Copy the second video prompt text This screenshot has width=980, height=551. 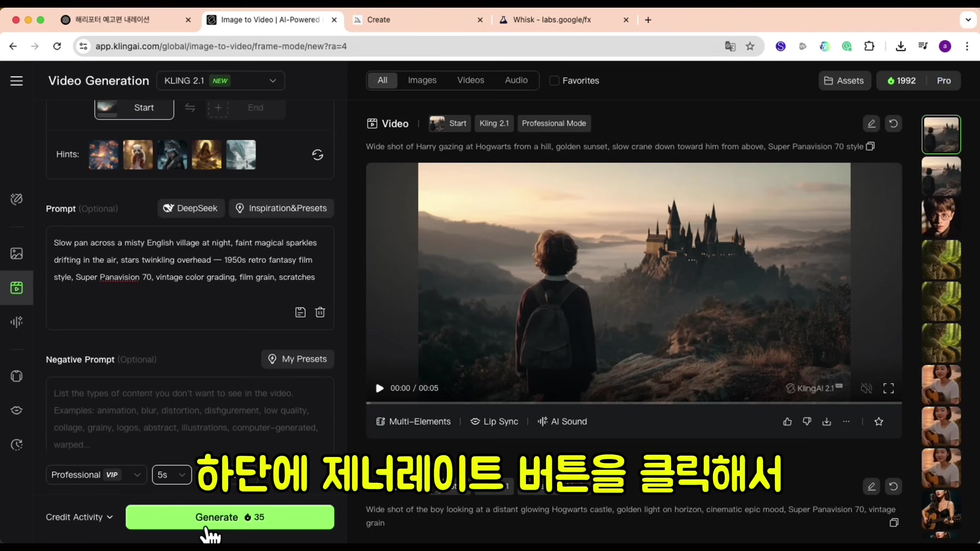(894, 523)
